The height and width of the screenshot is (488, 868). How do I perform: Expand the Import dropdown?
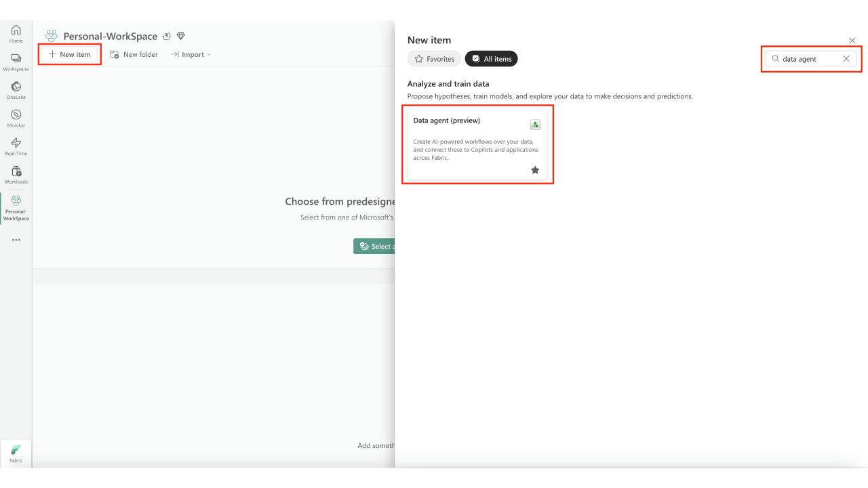tap(191, 54)
